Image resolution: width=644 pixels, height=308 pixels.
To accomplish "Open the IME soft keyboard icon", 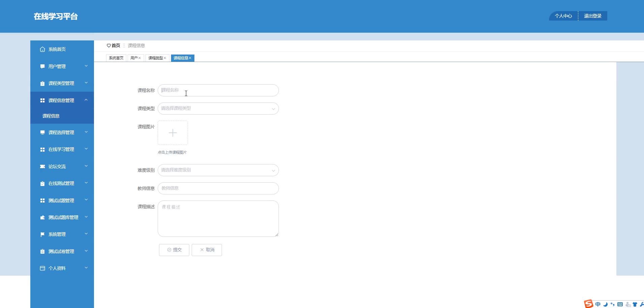I will click(620, 304).
